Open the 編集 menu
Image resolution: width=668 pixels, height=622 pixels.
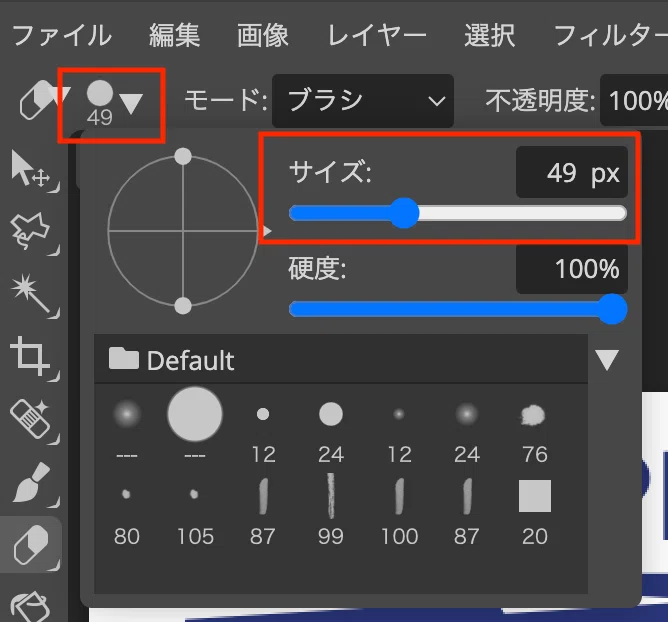click(175, 35)
